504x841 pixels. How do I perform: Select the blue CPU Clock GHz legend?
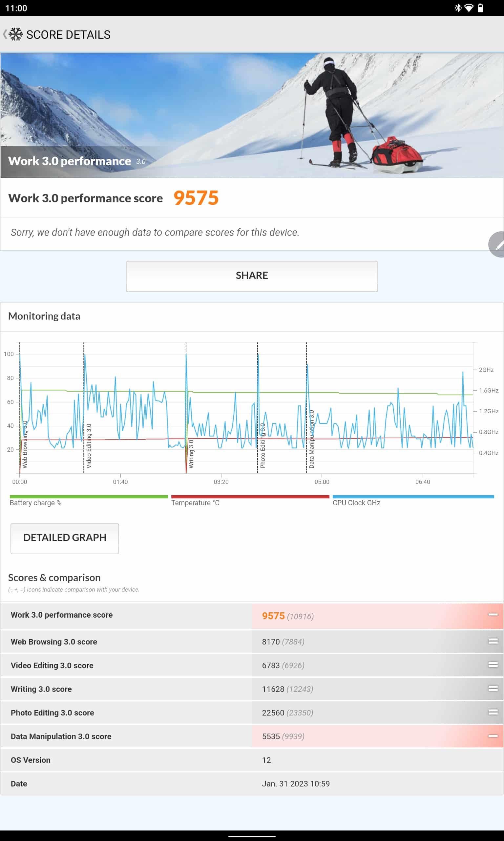tap(413, 500)
